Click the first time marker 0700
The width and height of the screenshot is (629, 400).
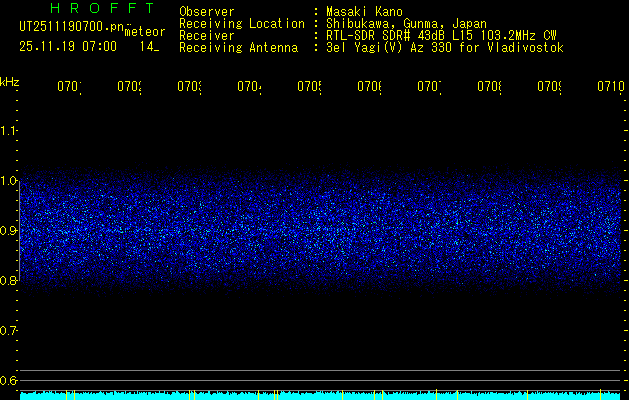click(69, 87)
